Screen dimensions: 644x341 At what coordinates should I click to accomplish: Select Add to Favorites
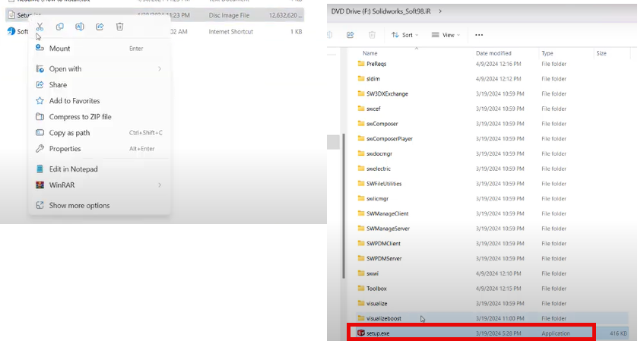pos(99,101)
